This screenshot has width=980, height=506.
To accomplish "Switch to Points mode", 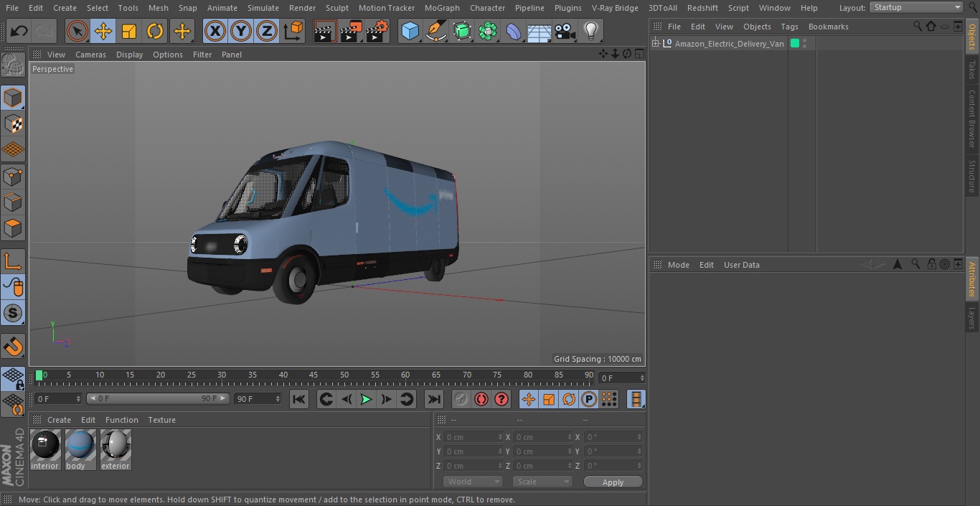I will (x=13, y=176).
